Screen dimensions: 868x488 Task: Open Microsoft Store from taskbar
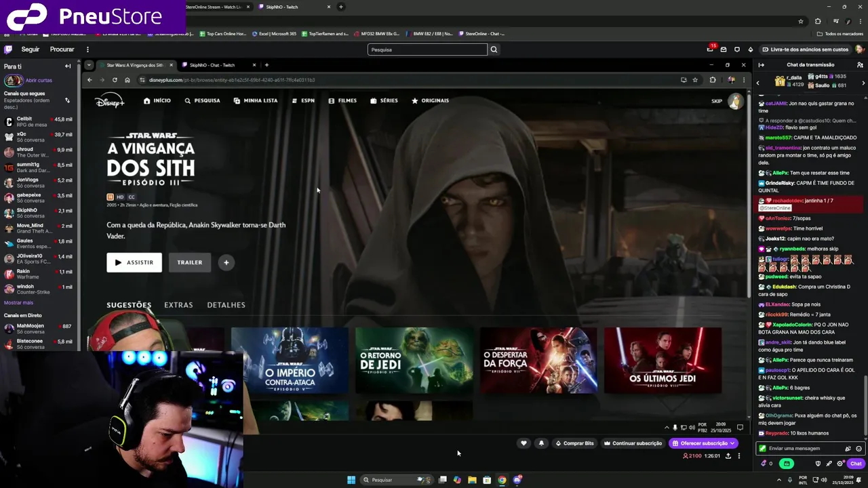coord(487,480)
